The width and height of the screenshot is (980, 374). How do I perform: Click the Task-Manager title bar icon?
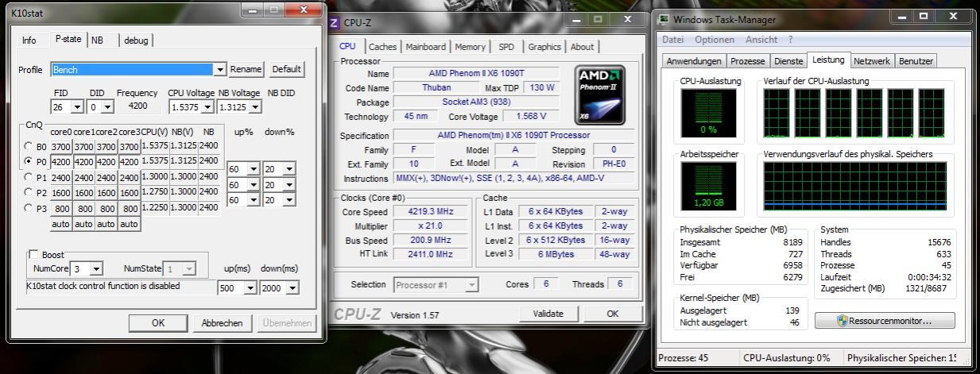[663, 20]
